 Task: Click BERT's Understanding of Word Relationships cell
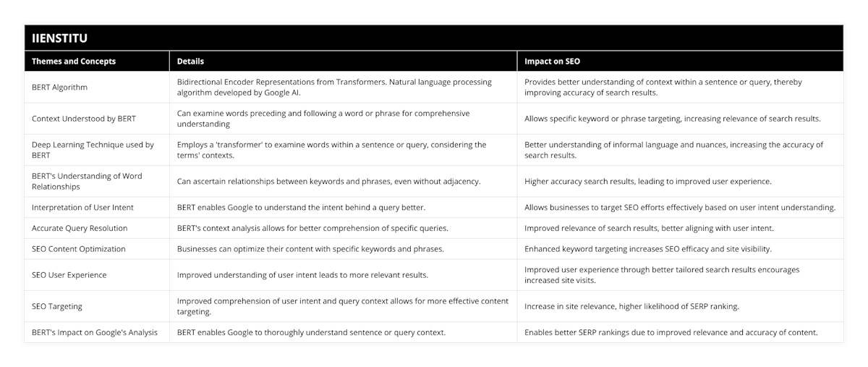(87, 181)
